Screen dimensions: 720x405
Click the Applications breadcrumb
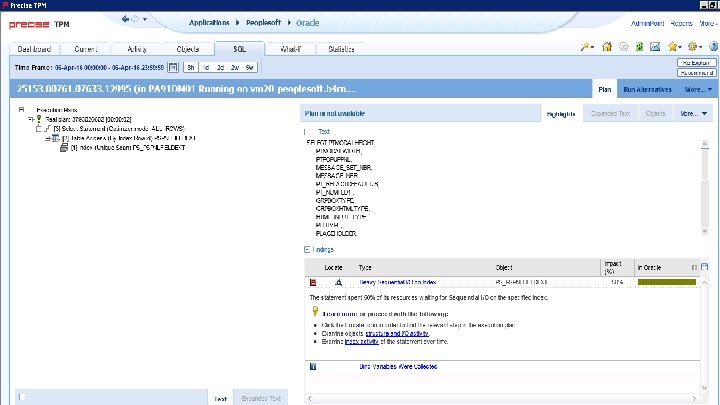point(209,22)
